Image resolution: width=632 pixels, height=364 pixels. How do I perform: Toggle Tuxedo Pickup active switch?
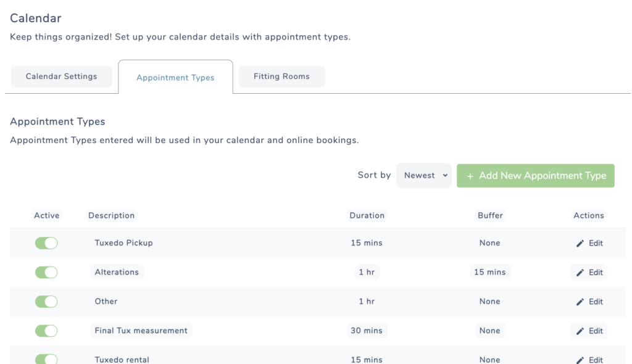46,243
